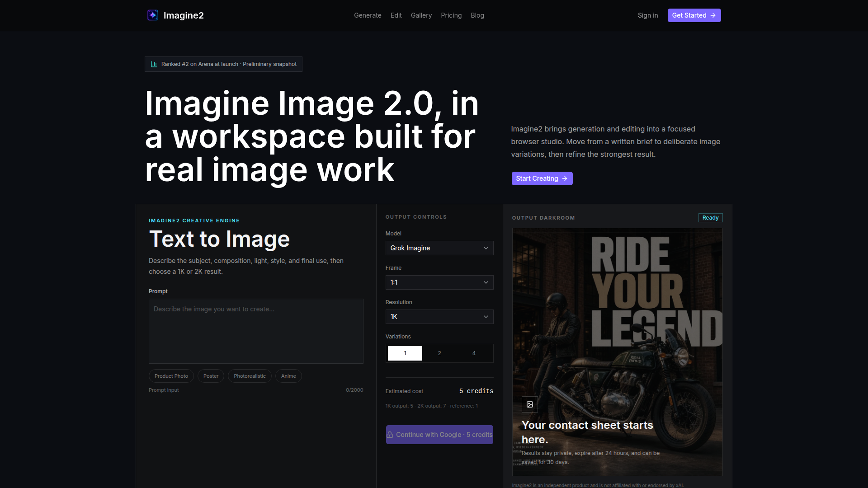
Task: Click the bar chart icon in ranking badge
Action: click(x=154, y=64)
